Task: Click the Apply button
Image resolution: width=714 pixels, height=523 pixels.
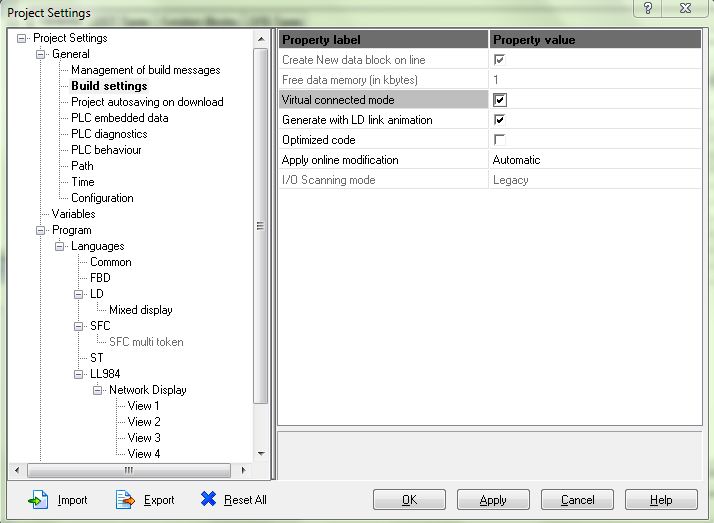Action: pyautogui.click(x=493, y=500)
